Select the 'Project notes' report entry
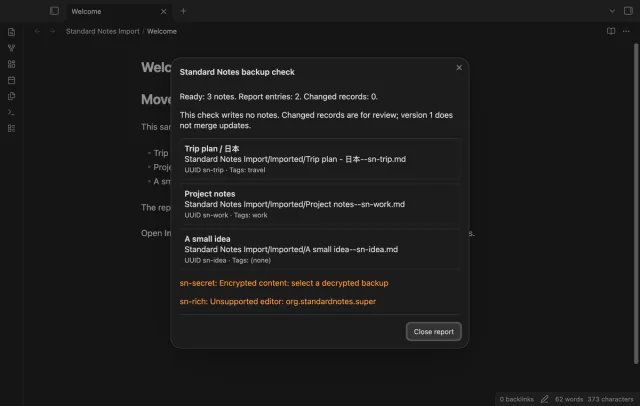 coord(320,204)
